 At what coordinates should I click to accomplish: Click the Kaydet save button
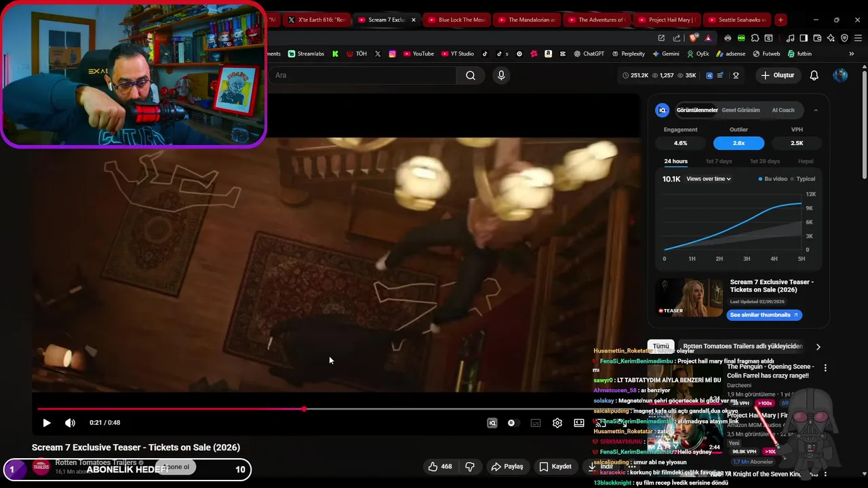click(555, 466)
